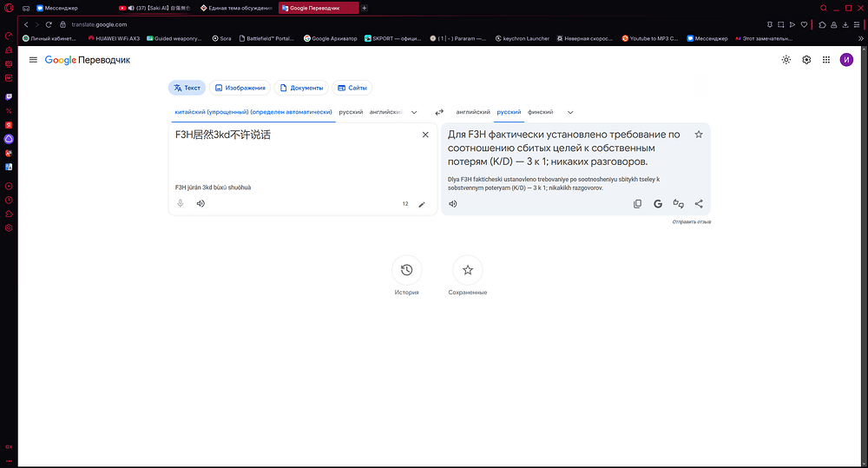Choose русский as the source language
Viewport: 868px width, 468px height.
click(x=351, y=112)
